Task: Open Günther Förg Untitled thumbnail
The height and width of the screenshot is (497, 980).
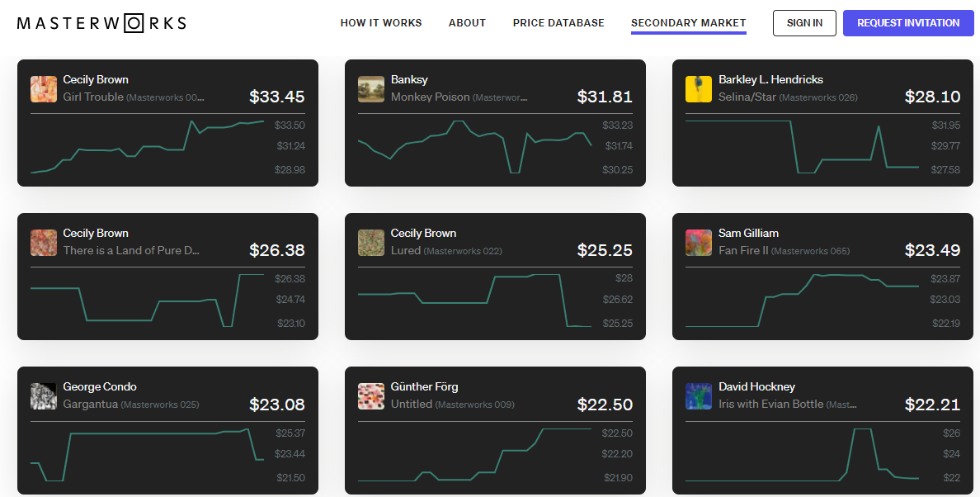Action: point(371,396)
